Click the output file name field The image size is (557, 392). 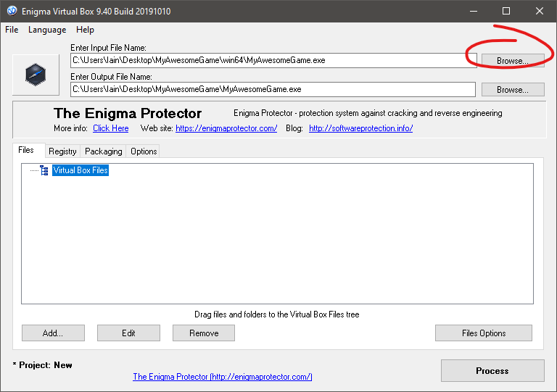point(273,90)
